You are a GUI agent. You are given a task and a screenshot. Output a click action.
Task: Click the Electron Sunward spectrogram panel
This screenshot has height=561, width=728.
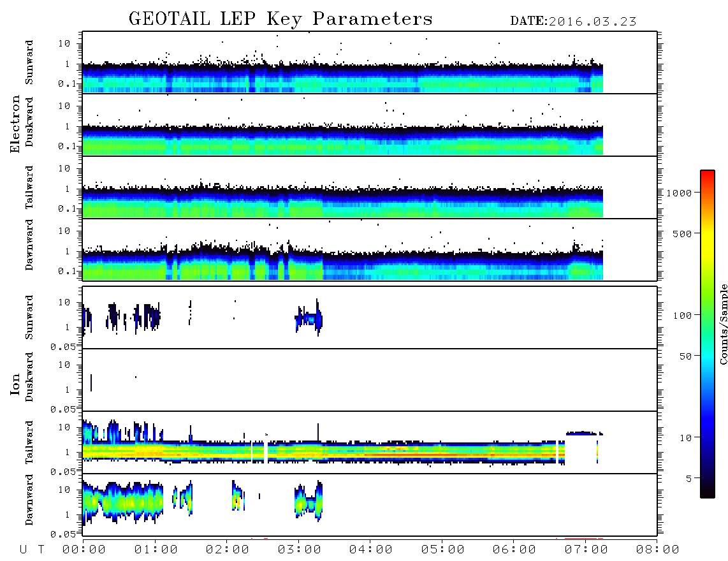click(x=370, y=62)
